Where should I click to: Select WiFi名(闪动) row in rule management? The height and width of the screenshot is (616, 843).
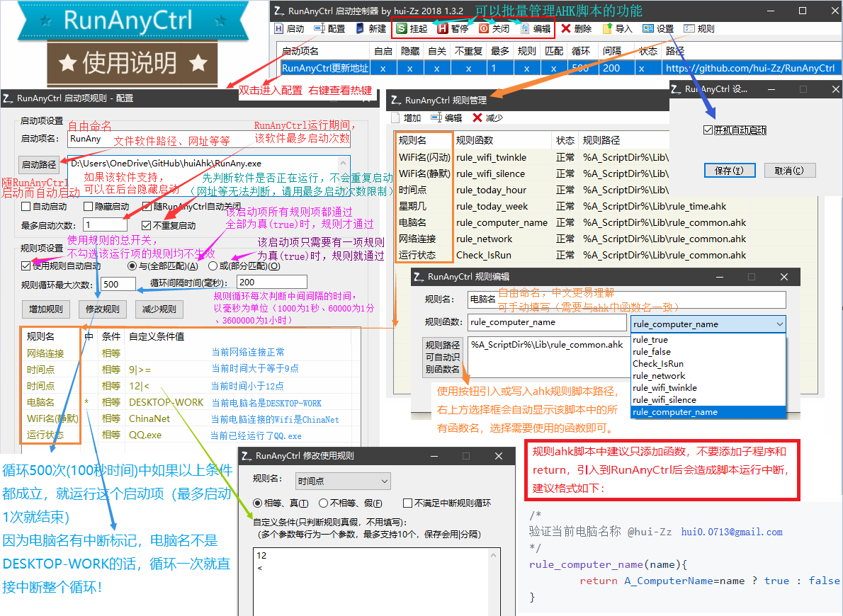(532, 157)
